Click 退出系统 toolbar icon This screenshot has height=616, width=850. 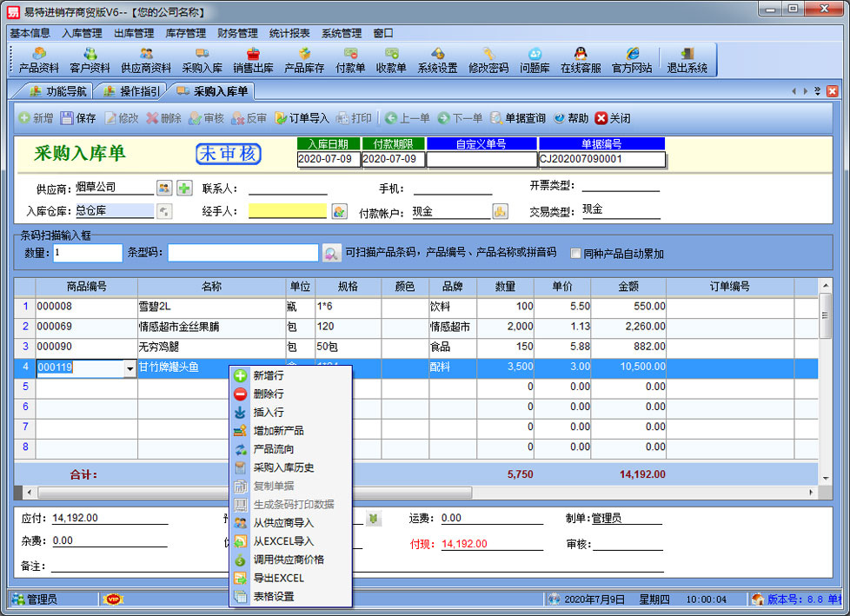(687, 60)
